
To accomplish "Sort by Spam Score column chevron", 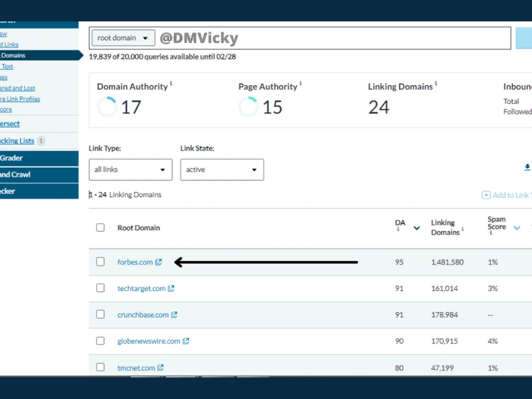I will tap(517, 228).
